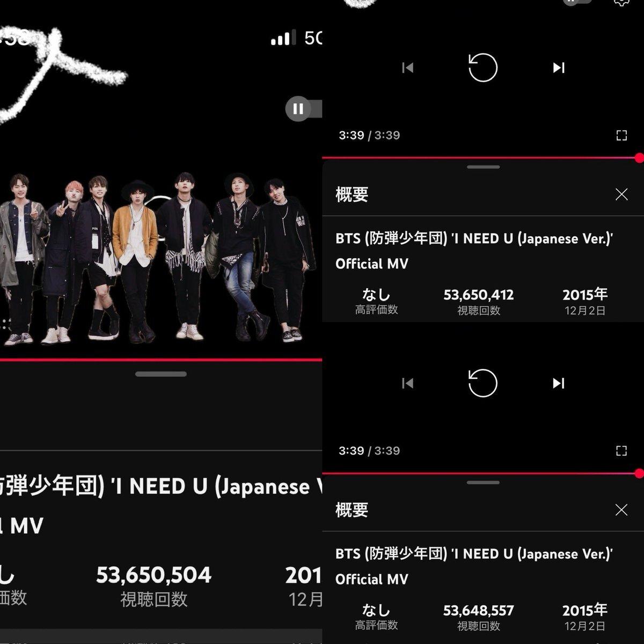
Task: Tap replay icon in lower right player
Action: [483, 383]
